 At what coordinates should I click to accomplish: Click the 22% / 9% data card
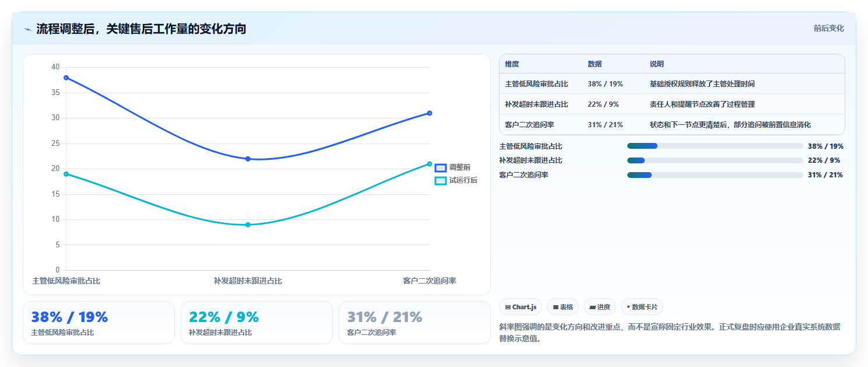tap(256, 323)
